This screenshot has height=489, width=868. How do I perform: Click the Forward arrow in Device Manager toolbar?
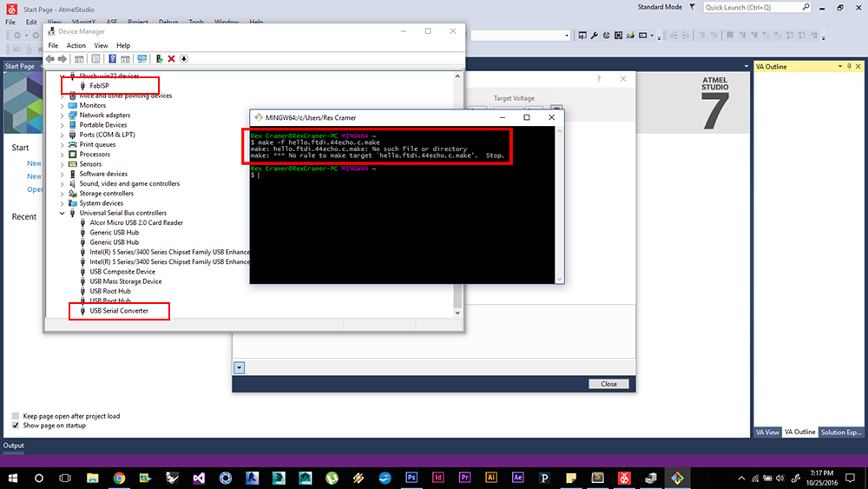62,59
